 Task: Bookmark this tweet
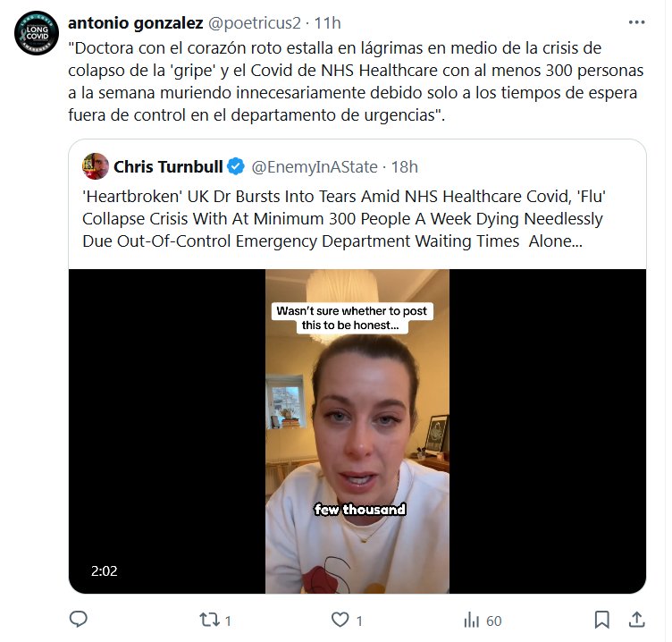coord(601,621)
